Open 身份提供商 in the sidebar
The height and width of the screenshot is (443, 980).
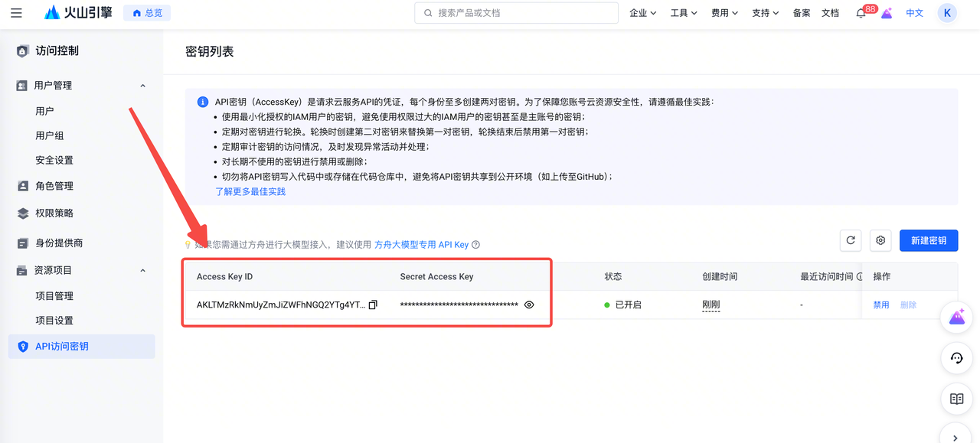click(x=59, y=243)
